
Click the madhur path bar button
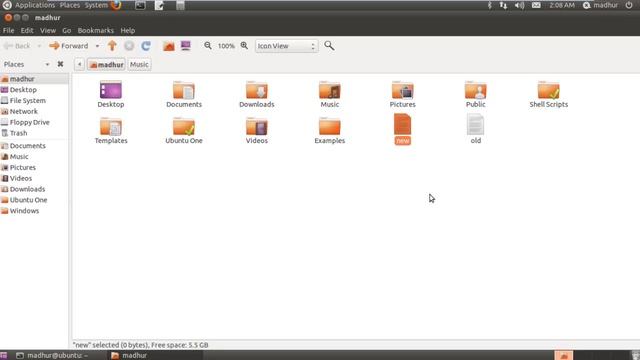106,64
